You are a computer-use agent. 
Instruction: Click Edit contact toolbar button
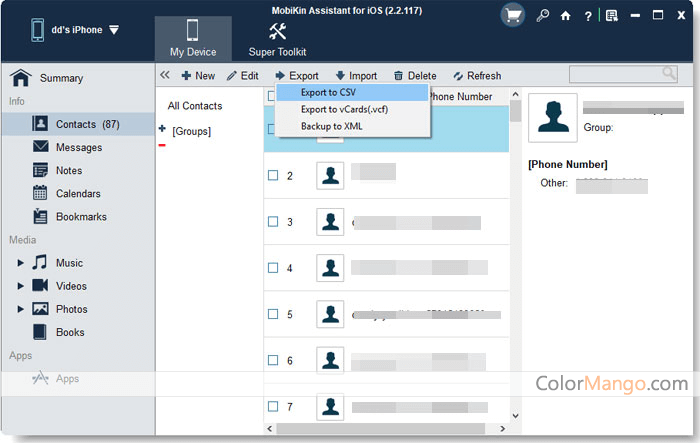point(242,76)
